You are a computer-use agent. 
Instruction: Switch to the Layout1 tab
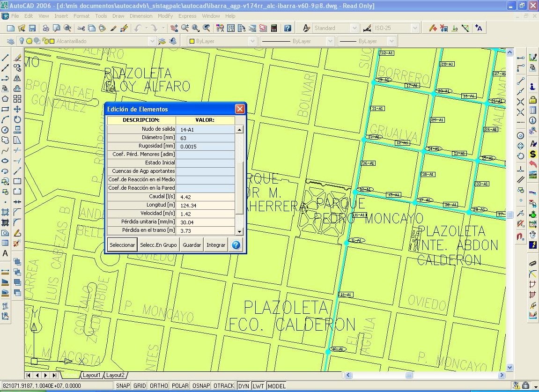pyautogui.click(x=91, y=375)
